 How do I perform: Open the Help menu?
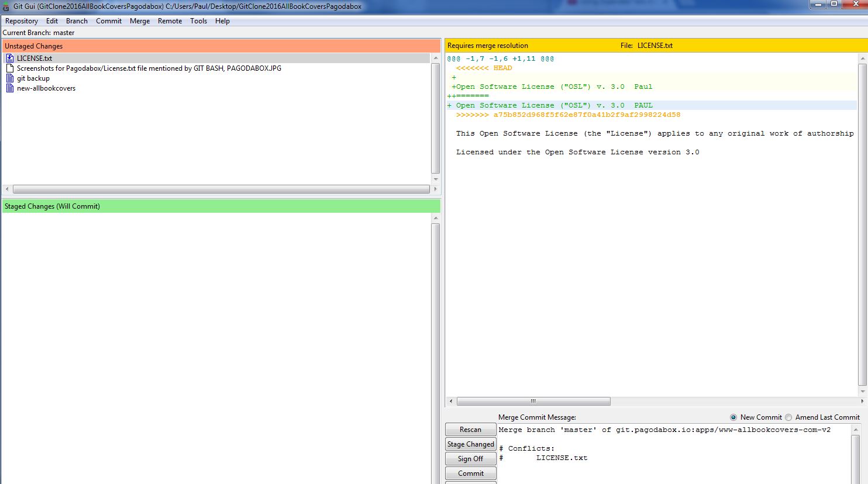(x=222, y=21)
